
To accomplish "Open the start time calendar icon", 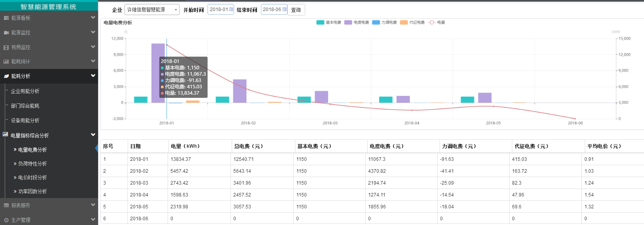I will [x=231, y=10].
